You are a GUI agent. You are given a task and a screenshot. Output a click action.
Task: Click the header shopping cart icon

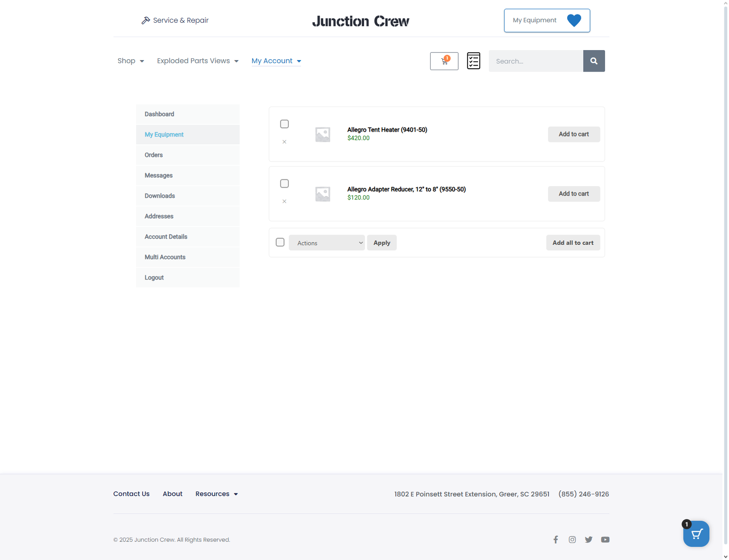pyautogui.click(x=444, y=61)
